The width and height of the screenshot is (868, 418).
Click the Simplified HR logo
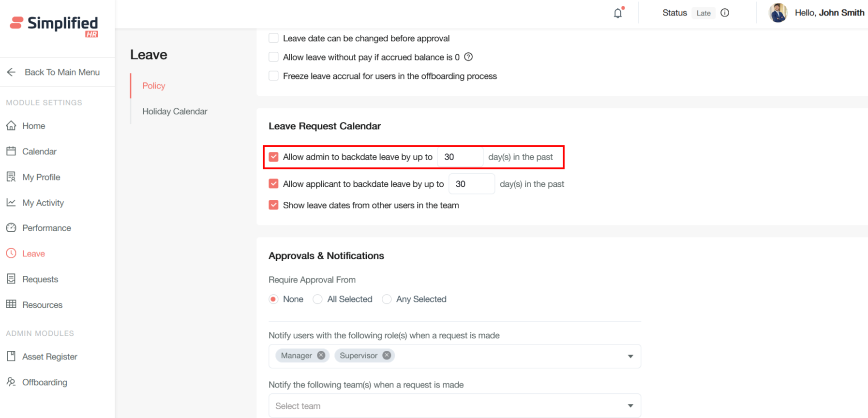[54, 26]
